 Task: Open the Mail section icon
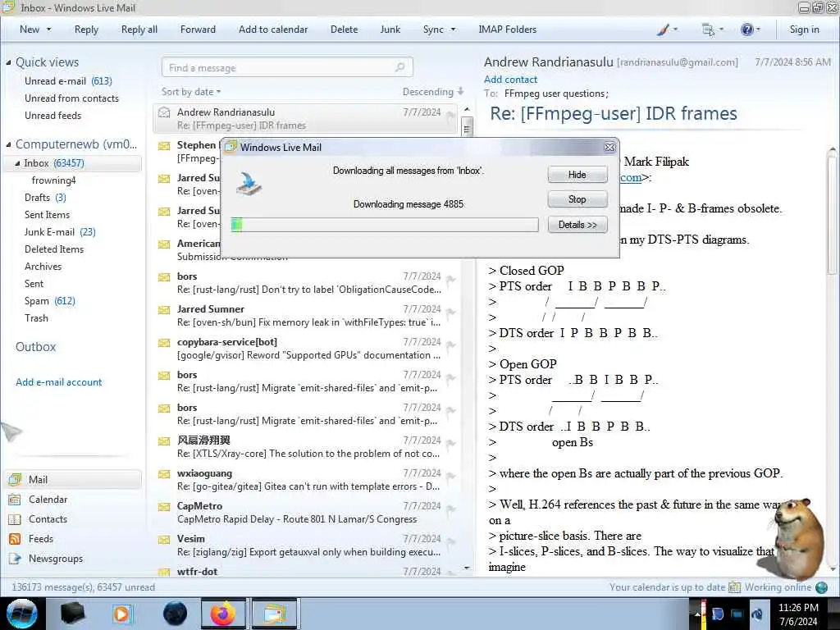coord(15,479)
